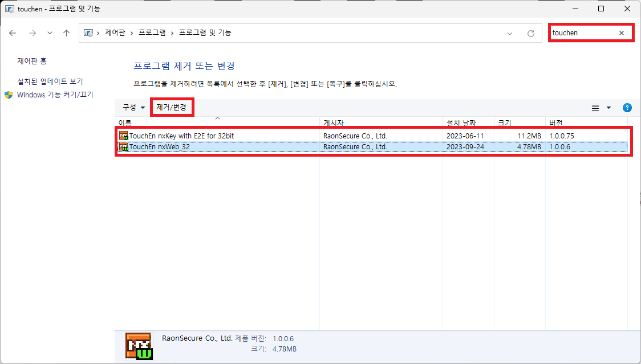Open Help with the blue question icon
Image resolution: width=641 pixels, height=364 pixels.
[627, 108]
